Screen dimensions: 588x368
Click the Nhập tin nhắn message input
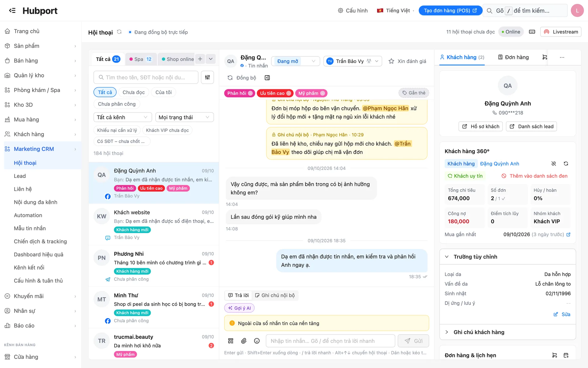click(x=331, y=341)
